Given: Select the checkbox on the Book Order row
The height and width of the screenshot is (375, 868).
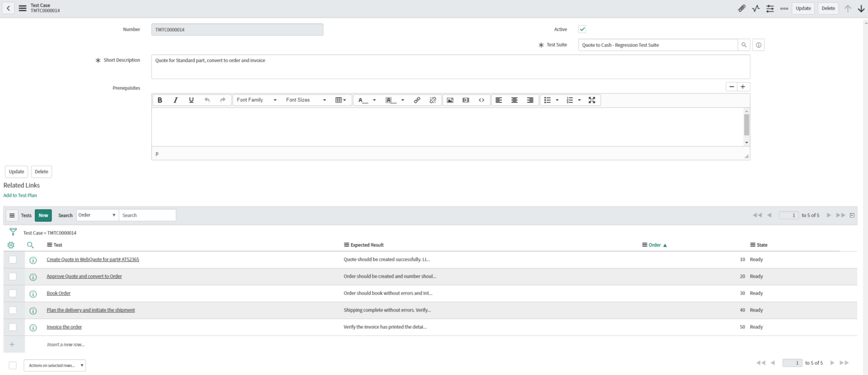Looking at the screenshot, I should (12, 293).
